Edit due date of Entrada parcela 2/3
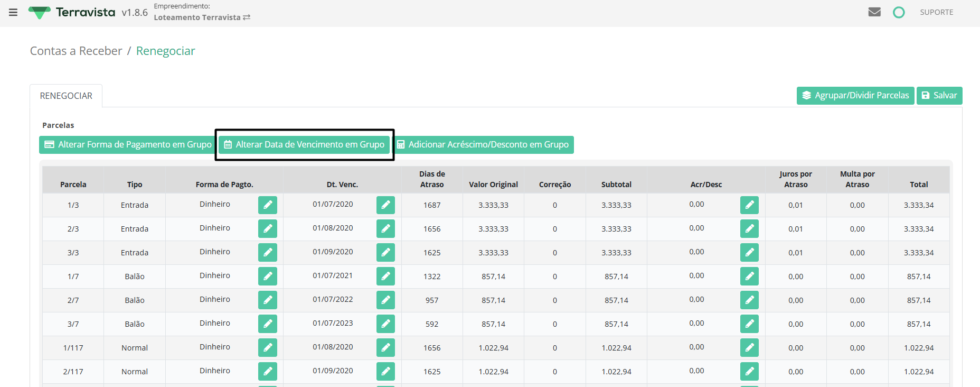Image resolution: width=980 pixels, height=387 pixels. 385,229
